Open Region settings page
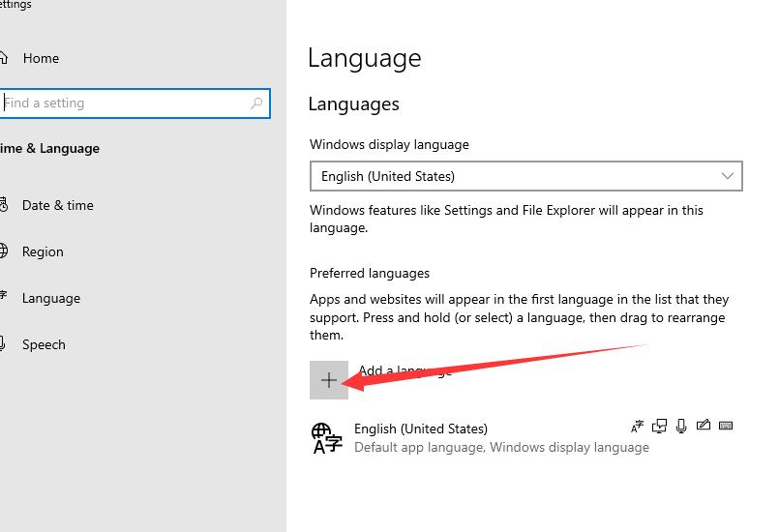 43,251
